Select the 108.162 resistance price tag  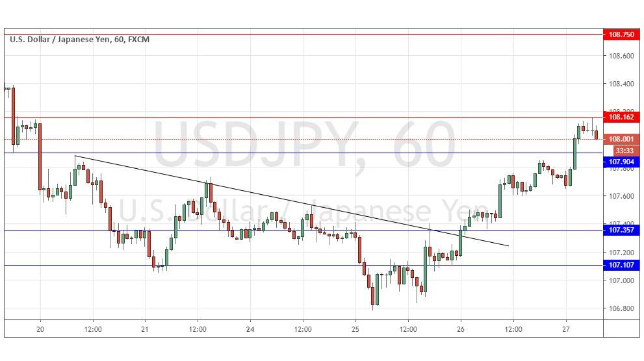pyautogui.click(x=621, y=118)
